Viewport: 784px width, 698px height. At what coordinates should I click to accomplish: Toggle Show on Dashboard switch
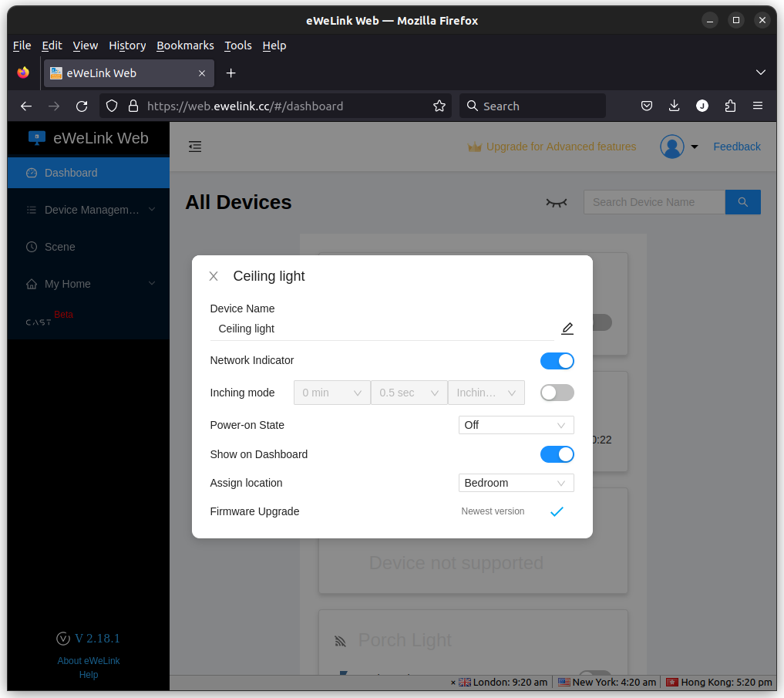point(557,454)
